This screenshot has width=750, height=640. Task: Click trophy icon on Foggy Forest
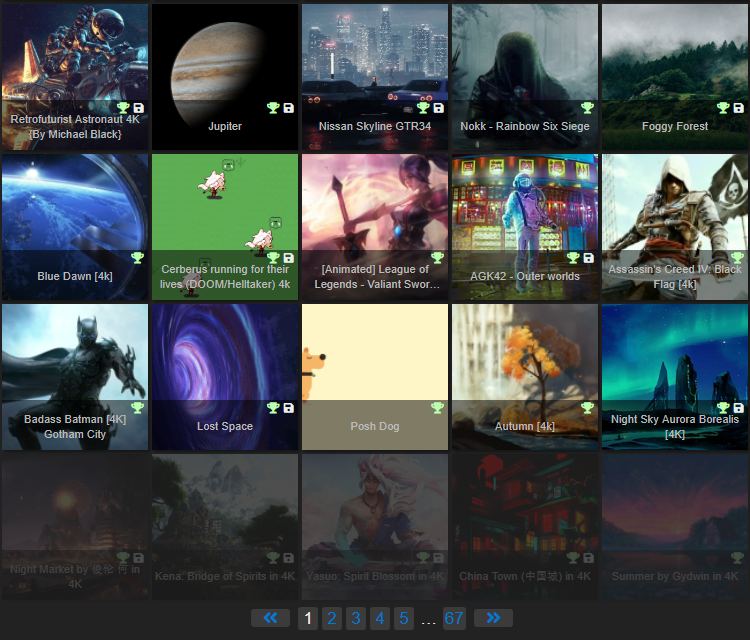point(723,108)
